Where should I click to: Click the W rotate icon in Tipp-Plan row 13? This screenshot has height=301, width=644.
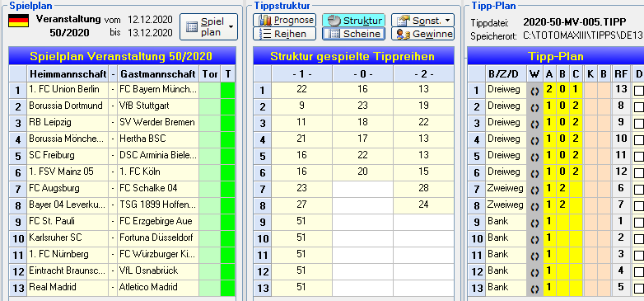pos(534,289)
